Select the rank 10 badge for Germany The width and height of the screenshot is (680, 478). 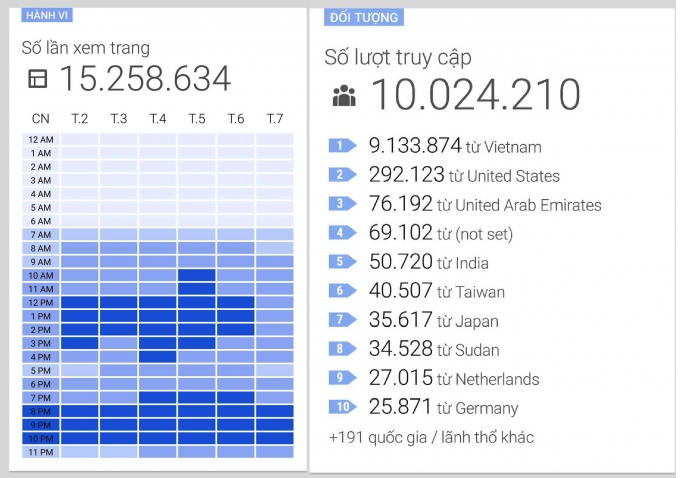point(342,407)
